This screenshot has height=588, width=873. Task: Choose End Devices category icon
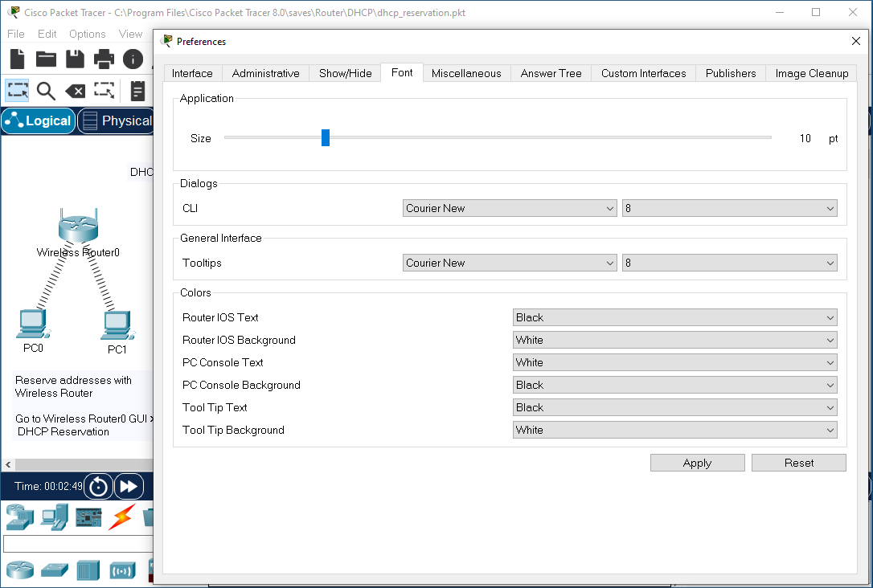point(55,517)
